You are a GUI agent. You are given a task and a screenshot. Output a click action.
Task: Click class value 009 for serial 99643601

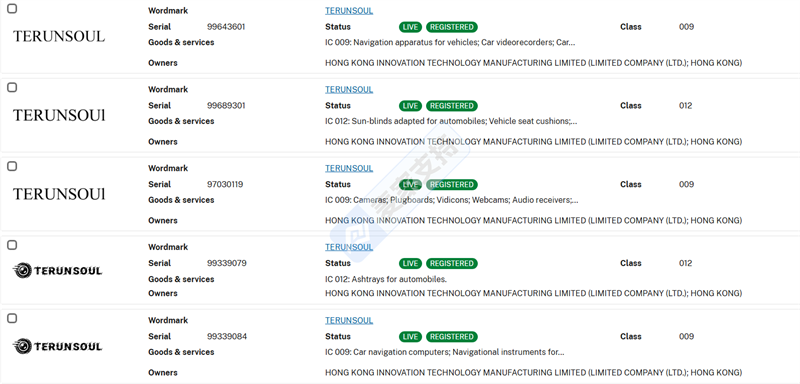point(686,27)
